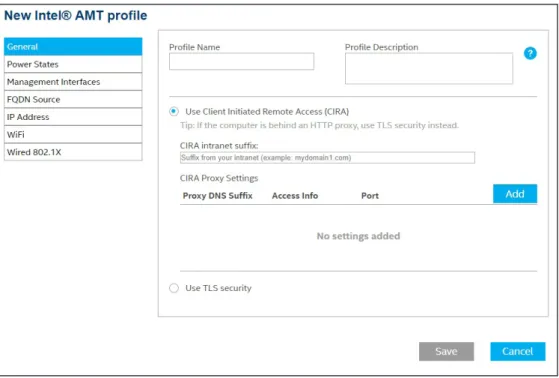Click the Profile Name input field

[241, 61]
